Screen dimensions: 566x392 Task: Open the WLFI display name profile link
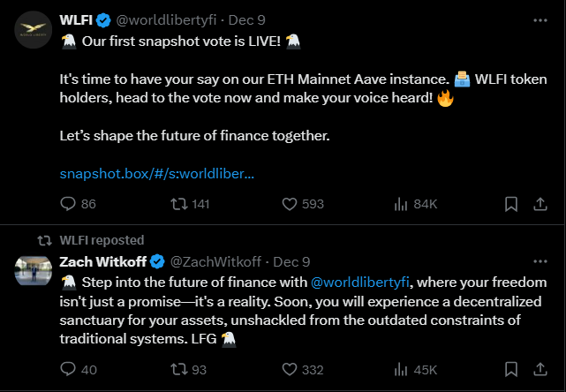tap(78, 19)
